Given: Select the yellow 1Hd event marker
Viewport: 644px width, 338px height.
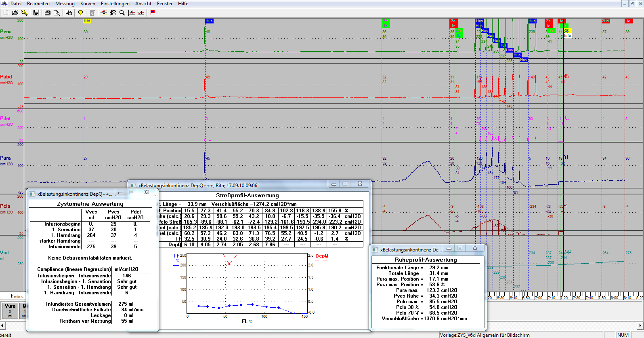Looking at the screenshot, I should 87,21.
